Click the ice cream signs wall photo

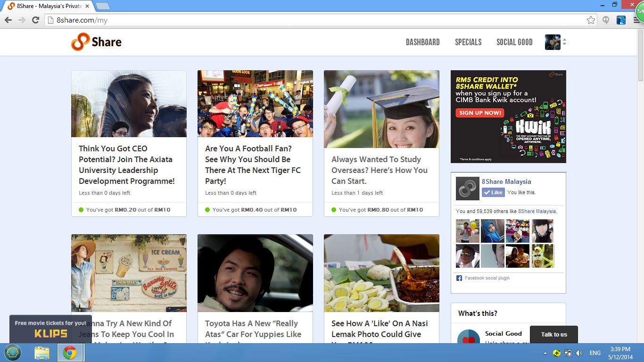pos(129,273)
